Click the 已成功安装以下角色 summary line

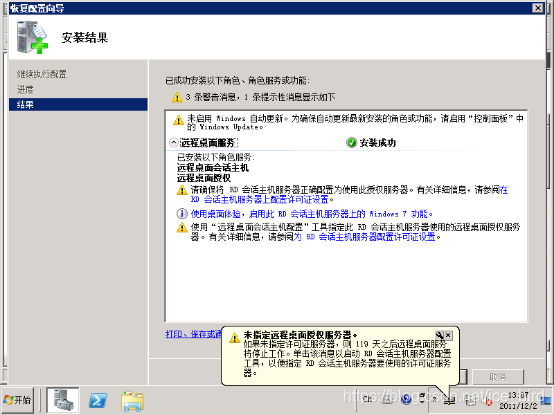click(237, 81)
